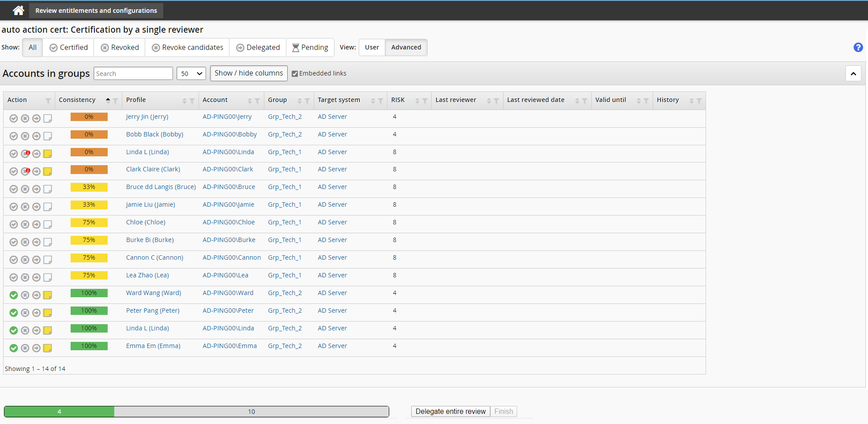
Task: Open the Show / hide columns menu
Action: coord(248,73)
